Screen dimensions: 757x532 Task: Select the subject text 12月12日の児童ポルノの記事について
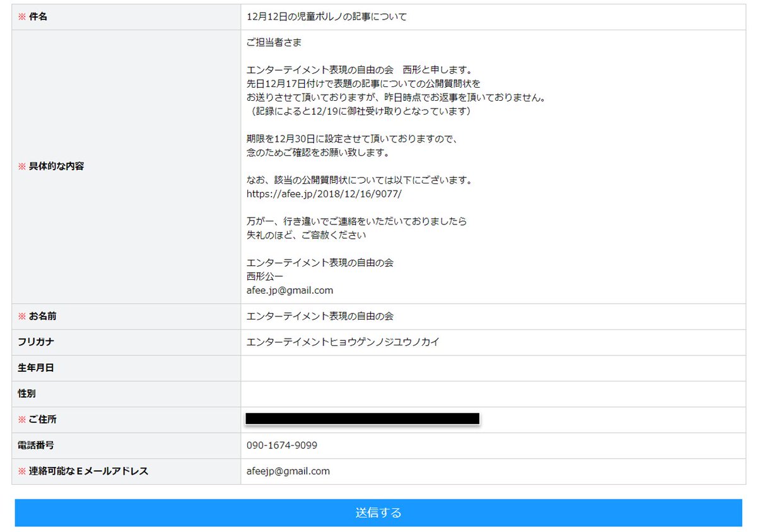tap(327, 17)
